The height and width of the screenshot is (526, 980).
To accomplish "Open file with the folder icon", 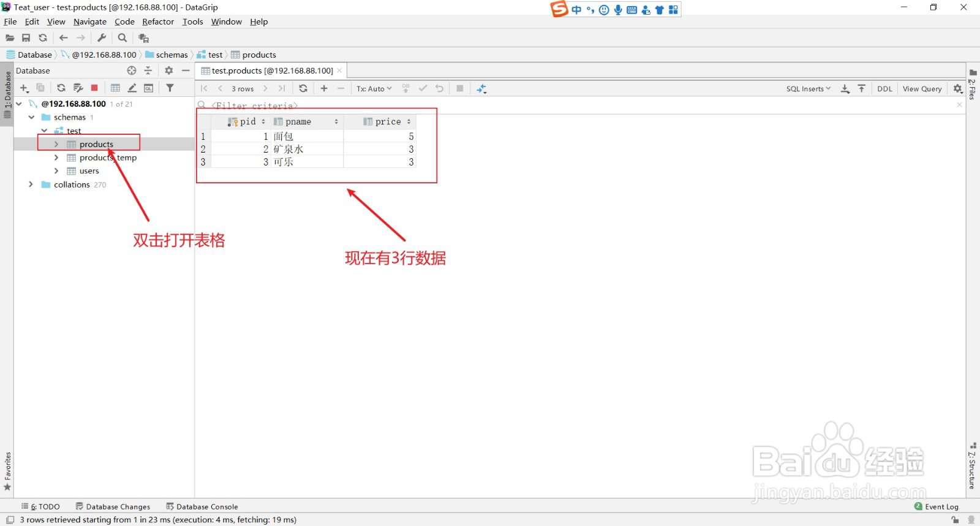I will (x=10, y=38).
